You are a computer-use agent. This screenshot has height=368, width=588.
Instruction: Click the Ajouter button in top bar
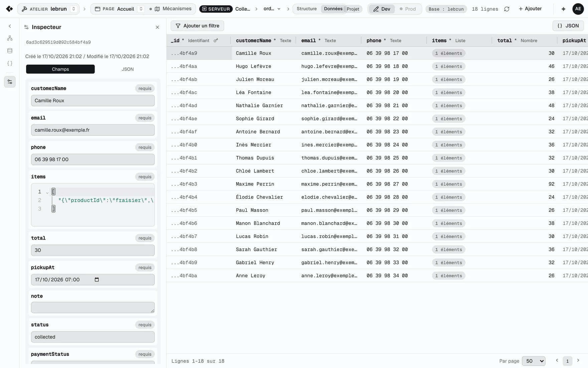[530, 9]
